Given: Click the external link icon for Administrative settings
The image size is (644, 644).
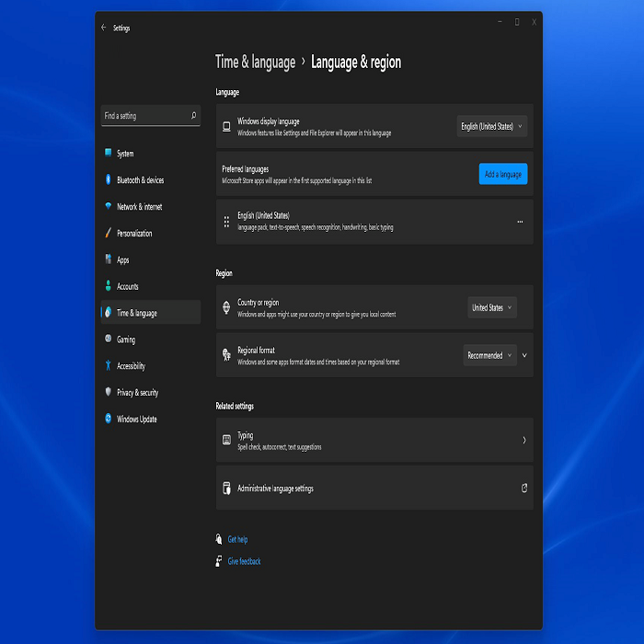Looking at the screenshot, I should coord(524,488).
